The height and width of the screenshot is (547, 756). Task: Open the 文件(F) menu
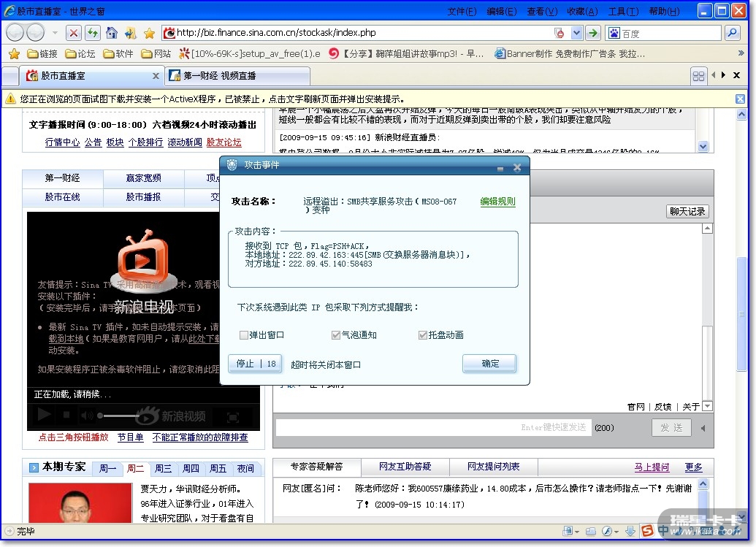(462, 11)
